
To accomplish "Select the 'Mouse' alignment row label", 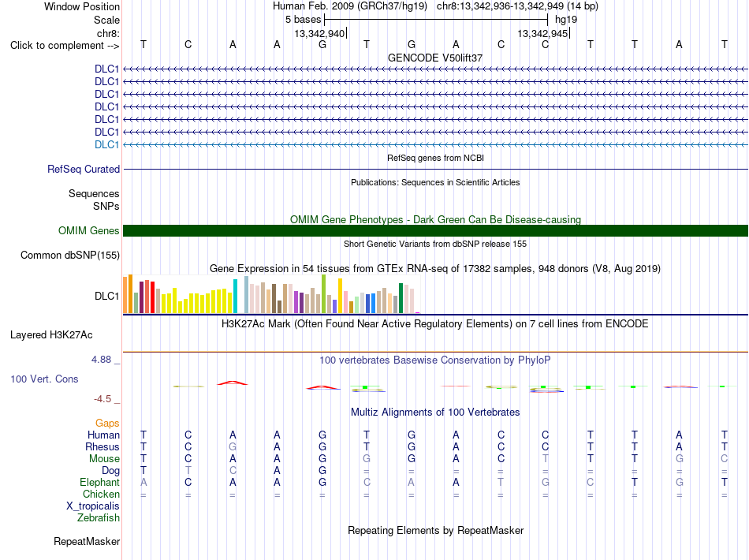I will click(104, 459).
